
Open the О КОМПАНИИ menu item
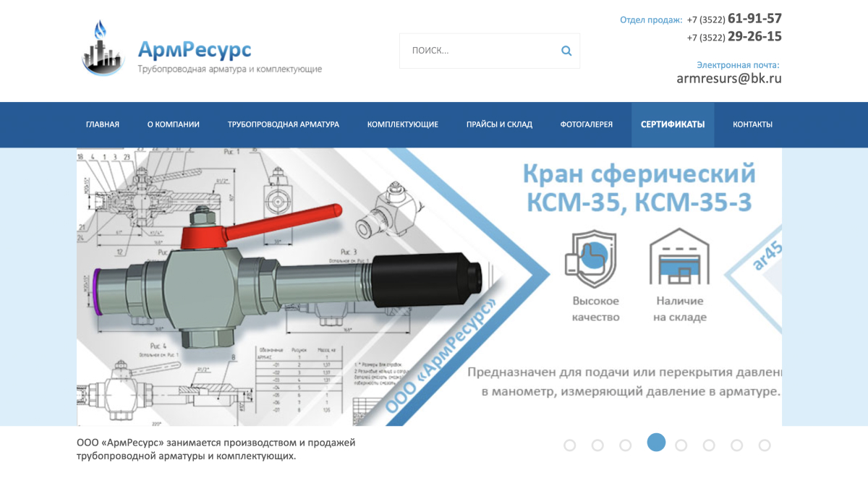(174, 124)
